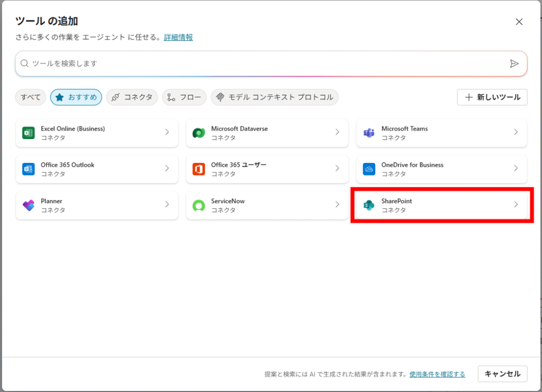Image resolution: width=542 pixels, height=392 pixels.
Task: Click the Microsoft Dataverse icon
Action: point(199,133)
